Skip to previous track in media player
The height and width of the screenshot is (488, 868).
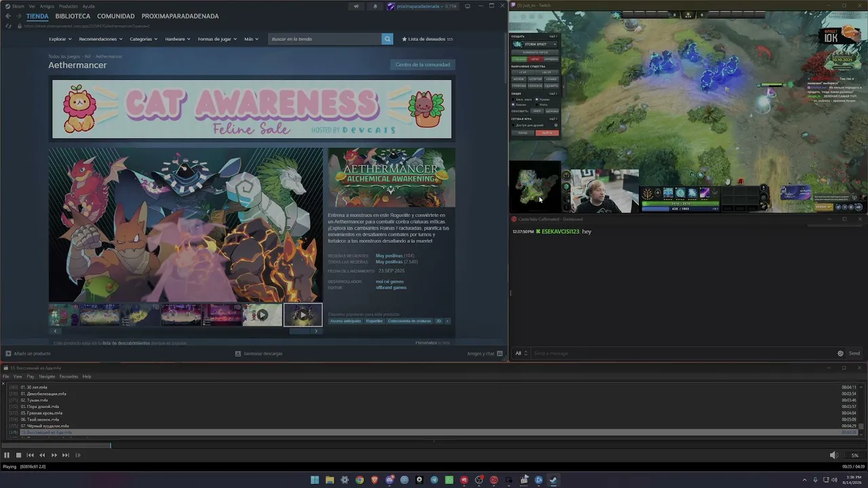pos(31,455)
